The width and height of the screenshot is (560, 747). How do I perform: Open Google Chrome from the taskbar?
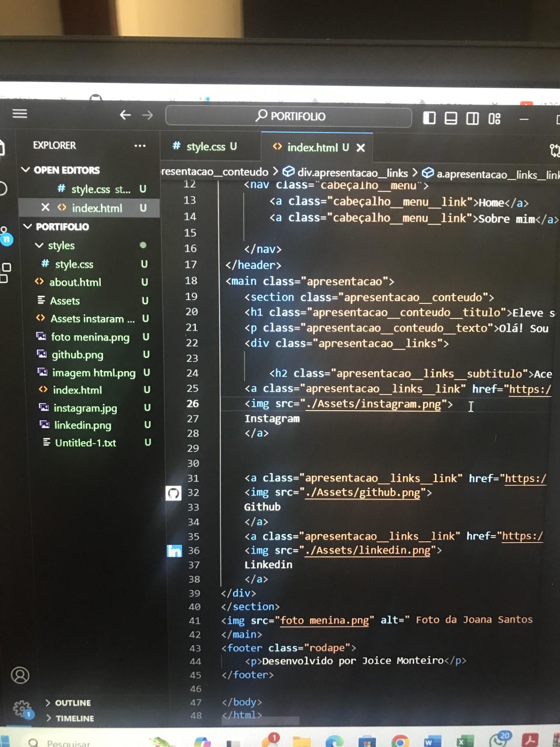(x=400, y=741)
